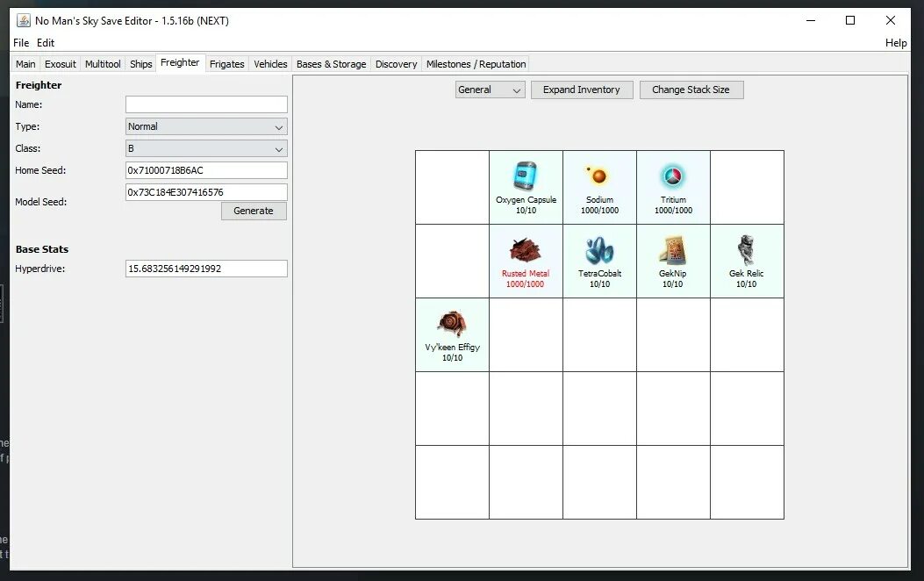Focus the Model Seed field
The image size is (924, 581).
pyautogui.click(x=206, y=192)
